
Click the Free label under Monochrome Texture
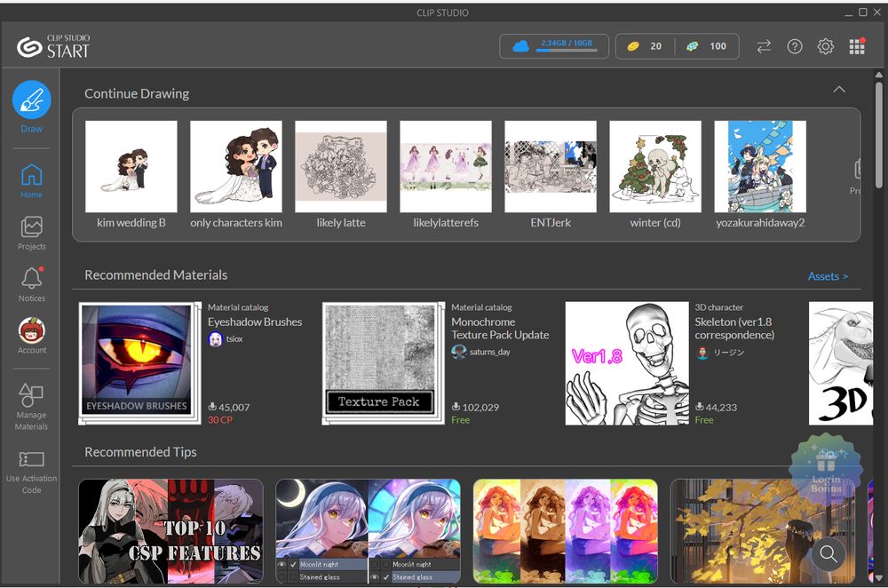point(460,420)
